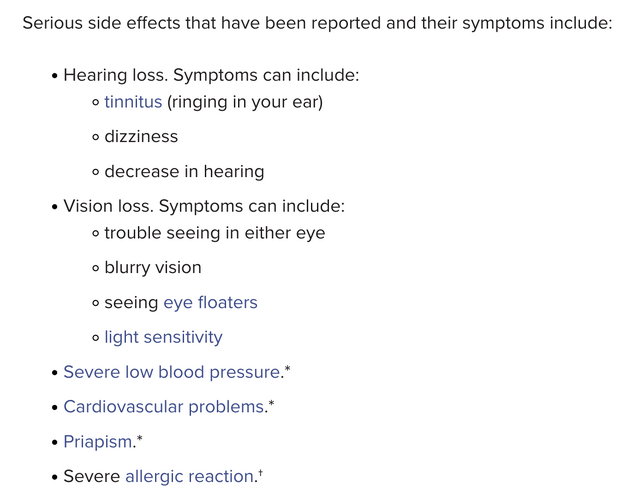Click the blurry vision list item
The height and width of the screenshot is (500, 633).
pos(153,268)
